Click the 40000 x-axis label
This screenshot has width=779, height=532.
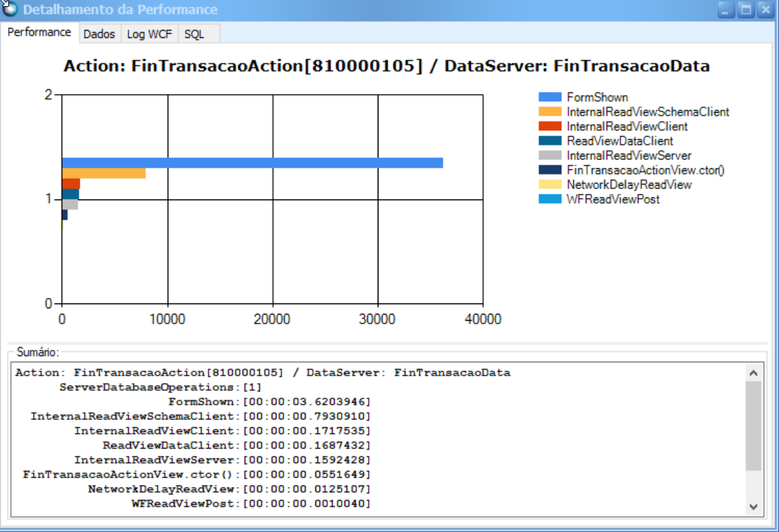coord(483,319)
